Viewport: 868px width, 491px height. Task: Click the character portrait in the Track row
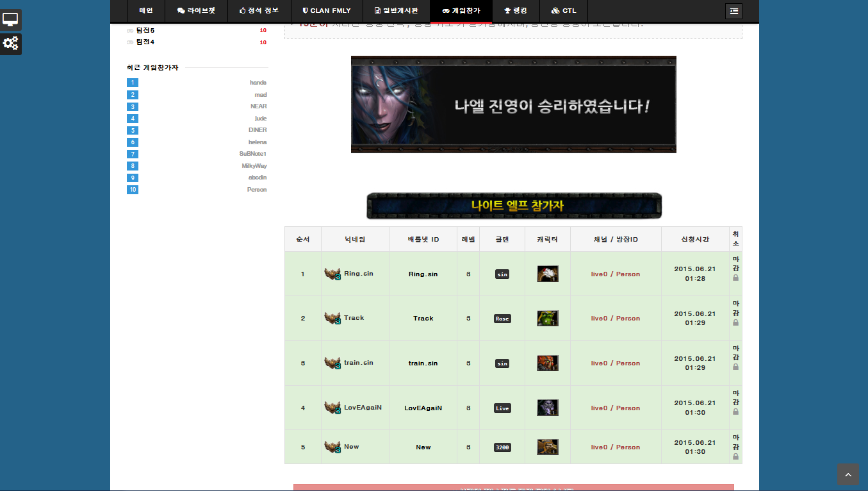(548, 319)
